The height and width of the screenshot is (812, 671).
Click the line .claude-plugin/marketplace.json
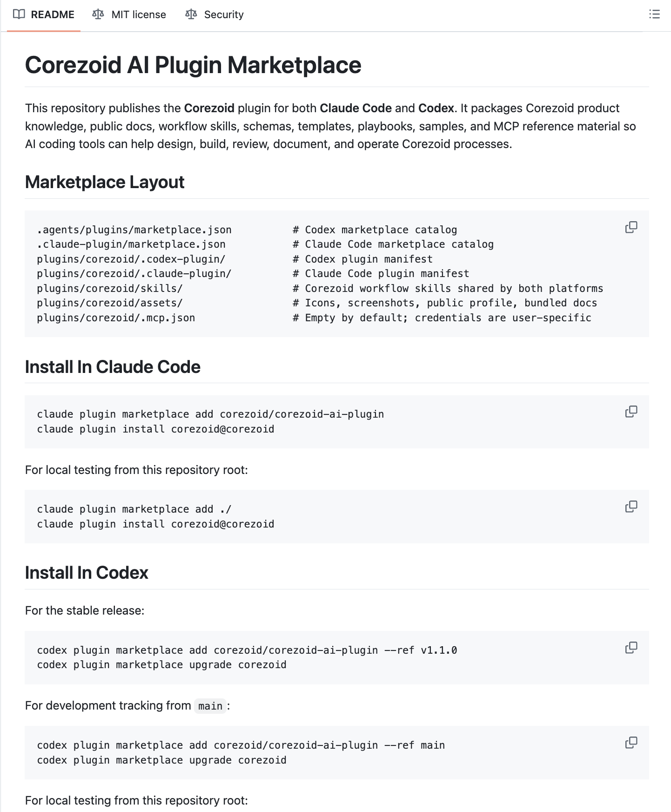click(131, 244)
